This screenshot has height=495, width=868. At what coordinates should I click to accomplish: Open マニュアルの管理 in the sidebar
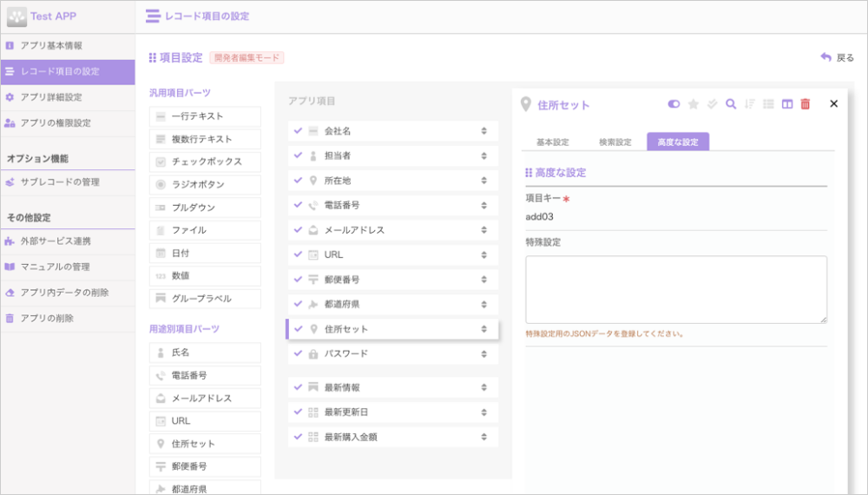point(68,267)
